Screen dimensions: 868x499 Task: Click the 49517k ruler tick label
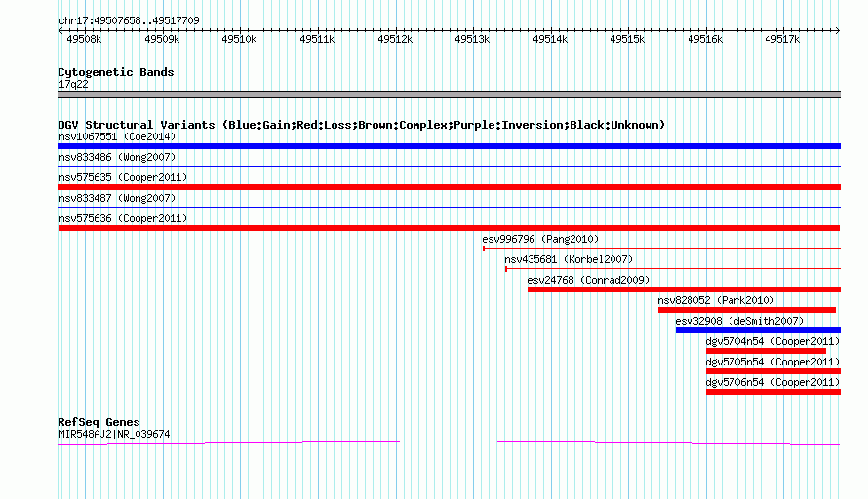[x=782, y=39]
